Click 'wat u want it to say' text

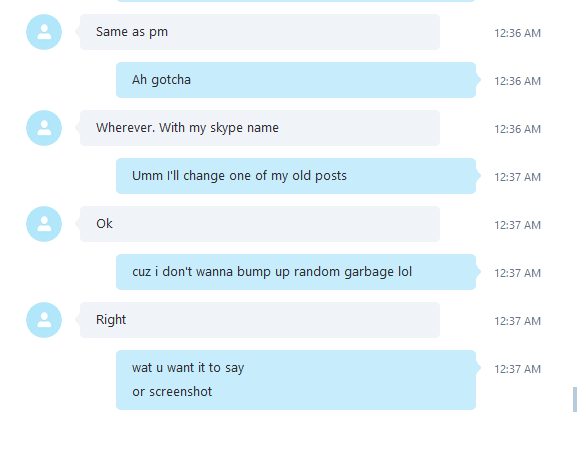point(188,368)
